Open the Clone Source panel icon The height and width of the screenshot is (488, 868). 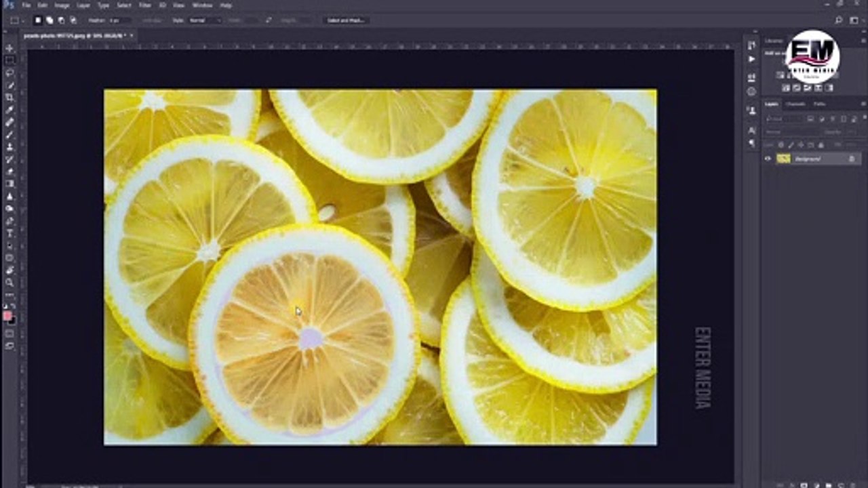pos(751,110)
